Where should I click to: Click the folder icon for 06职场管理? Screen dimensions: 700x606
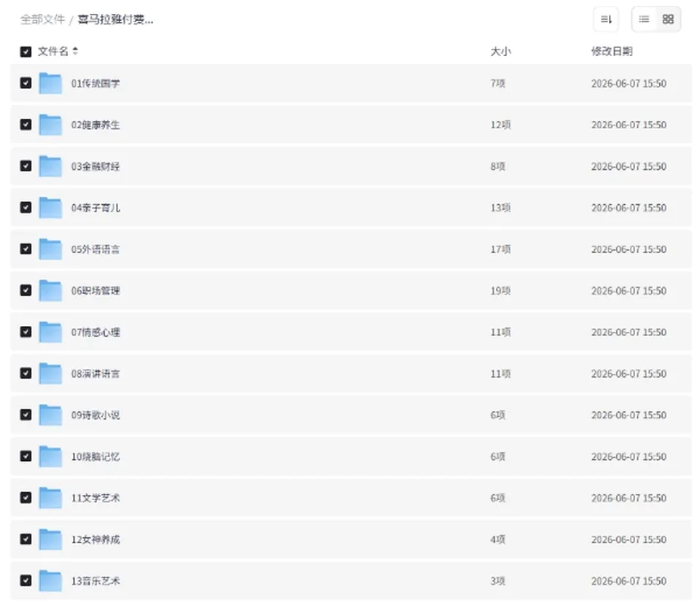[x=50, y=291]
